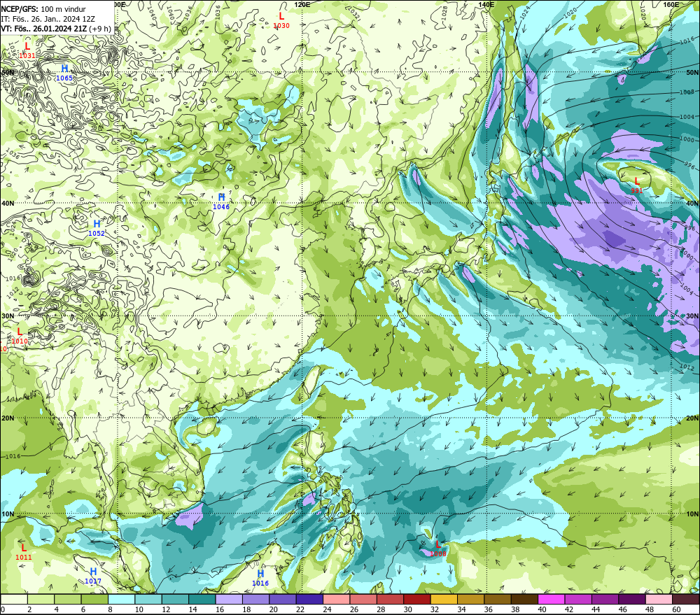Click the mustard 34–36 legend swatch
Viewport: 700px width, 615px height.
pos(470,599)
